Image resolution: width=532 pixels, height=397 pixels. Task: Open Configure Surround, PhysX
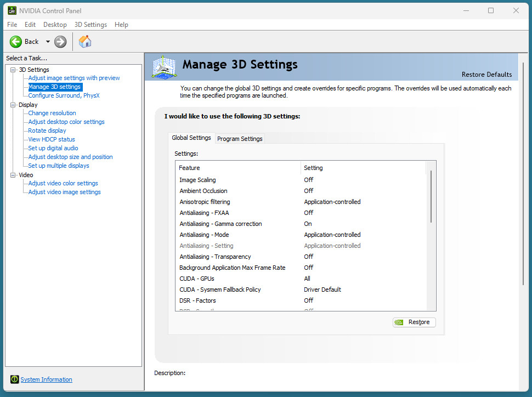(64, 96)
